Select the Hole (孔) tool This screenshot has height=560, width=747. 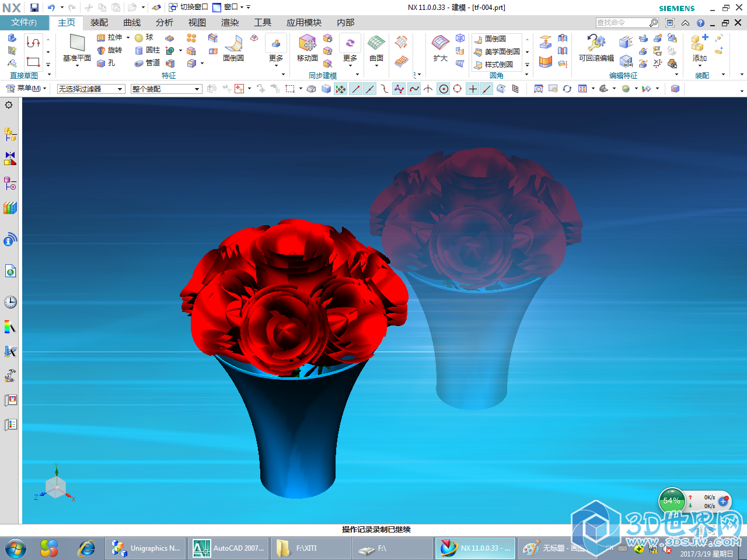(106, 63)
